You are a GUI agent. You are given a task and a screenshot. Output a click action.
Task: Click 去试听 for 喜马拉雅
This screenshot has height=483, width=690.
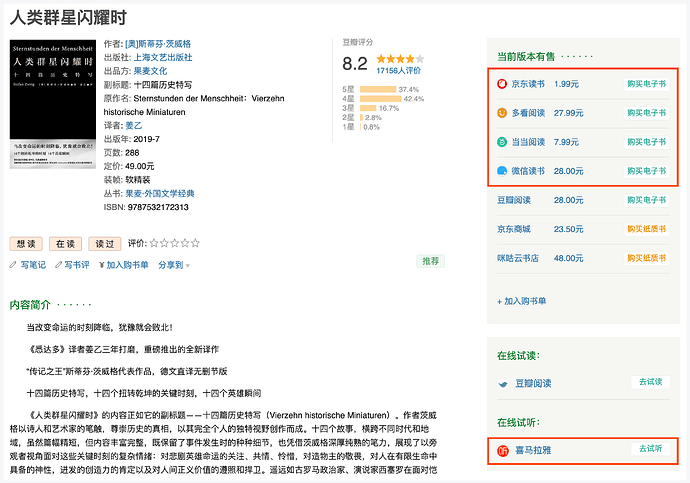(650, 449)
